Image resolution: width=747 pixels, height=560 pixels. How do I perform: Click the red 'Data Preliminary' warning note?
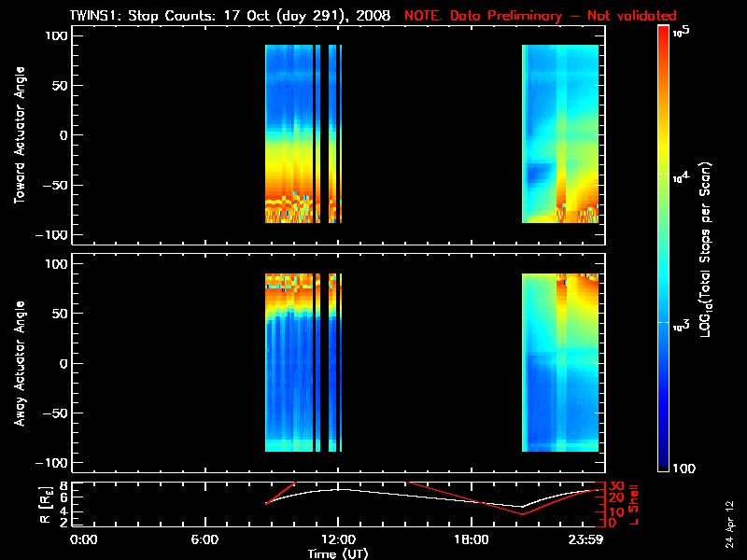(x=540, y=16)
